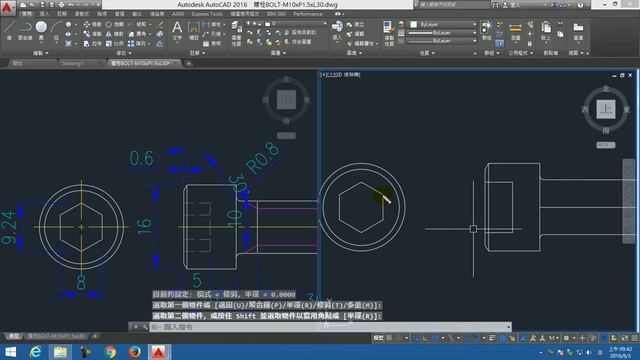The height and width of the screenshot is (360, 640).
Task: Choose the Scale modify tool
Action: coord(115,43)
